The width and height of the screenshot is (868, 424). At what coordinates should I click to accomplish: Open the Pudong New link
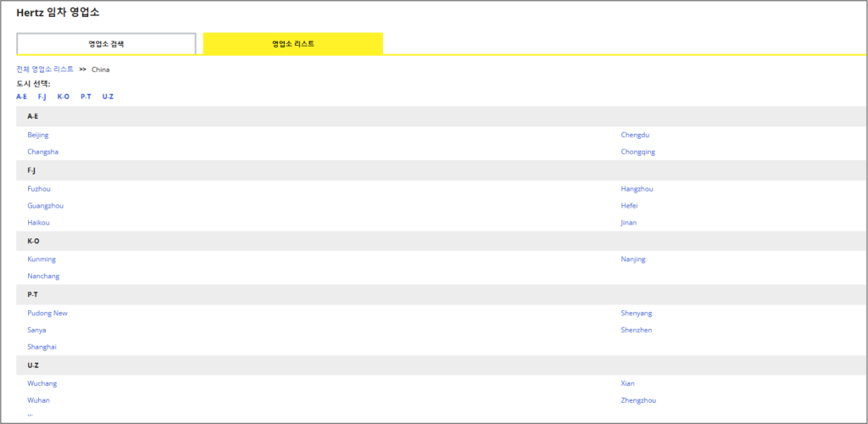(47, 313)
